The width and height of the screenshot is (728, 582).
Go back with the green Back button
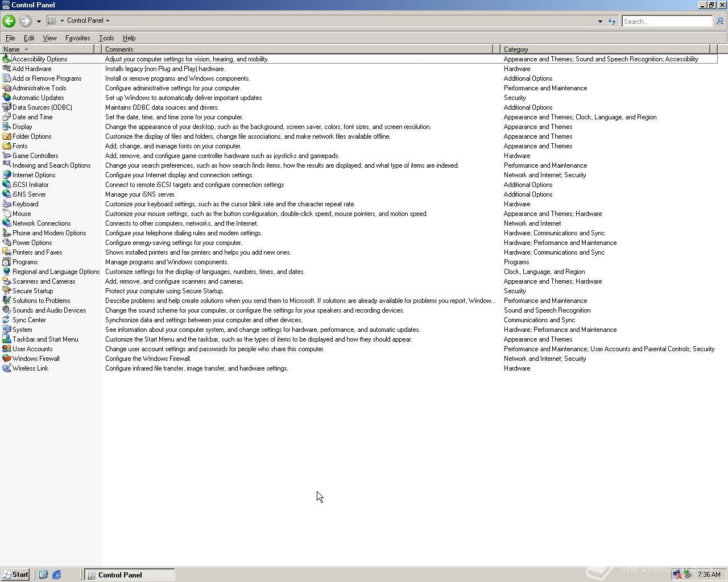tap(9, 21)
